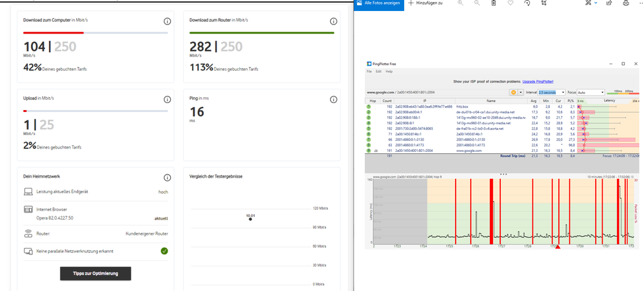Click hop 1 green circle for fritz.box
Image resolution: width=644 pixels, height=291 pixels.
click(x=369, y=106)
